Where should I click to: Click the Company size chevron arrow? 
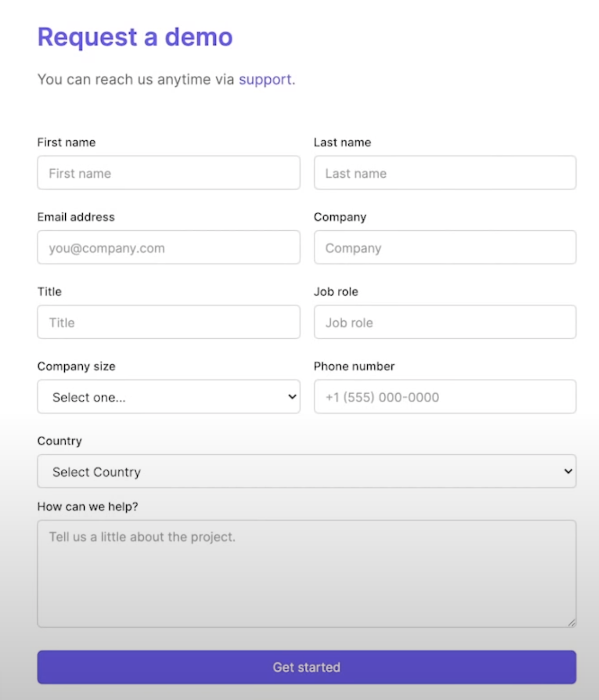[x=291, y=397]
